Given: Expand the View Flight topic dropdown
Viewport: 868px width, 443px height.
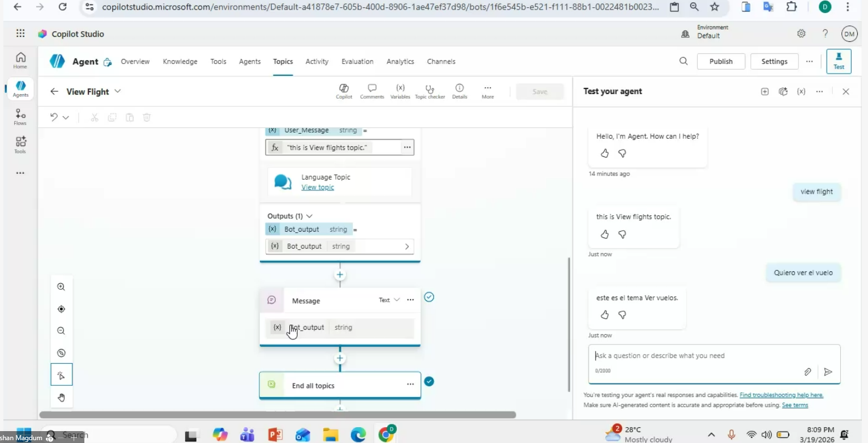Looking at the screenshot, I should (x=118, y=91).
